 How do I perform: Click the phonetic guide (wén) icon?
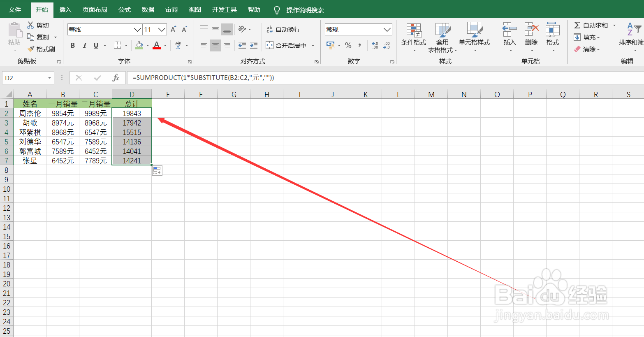point(178,45)
